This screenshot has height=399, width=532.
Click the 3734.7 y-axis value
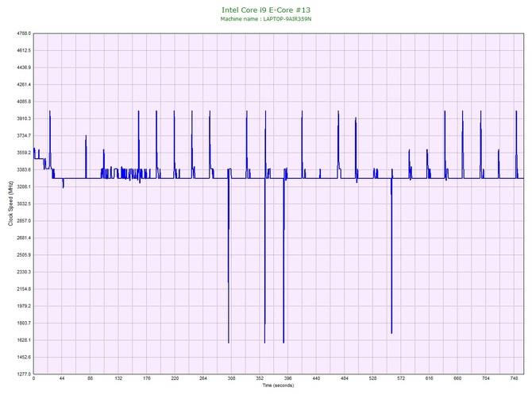point(24,135)
